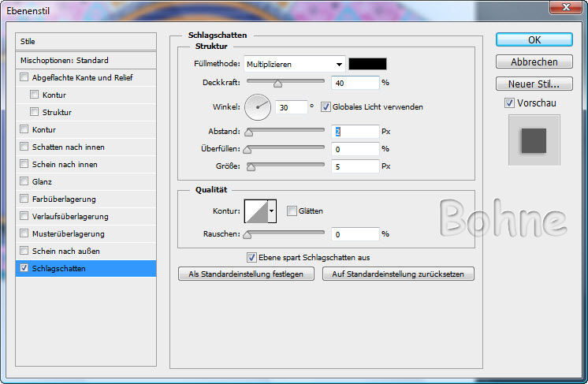Select Mischoptionen: Standard in style list

87,60
